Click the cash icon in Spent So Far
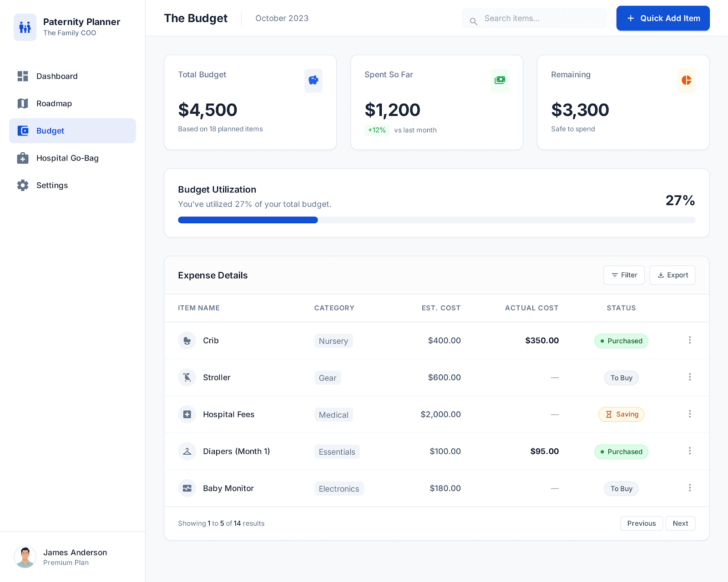This screenshot has width=728, height=582. pyautogui.click(x=500, y=80)
